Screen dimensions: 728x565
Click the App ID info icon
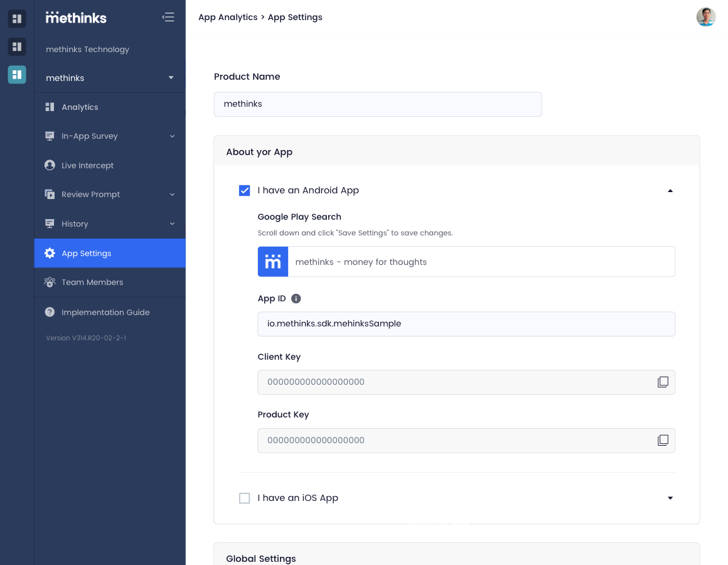[296, 299]
